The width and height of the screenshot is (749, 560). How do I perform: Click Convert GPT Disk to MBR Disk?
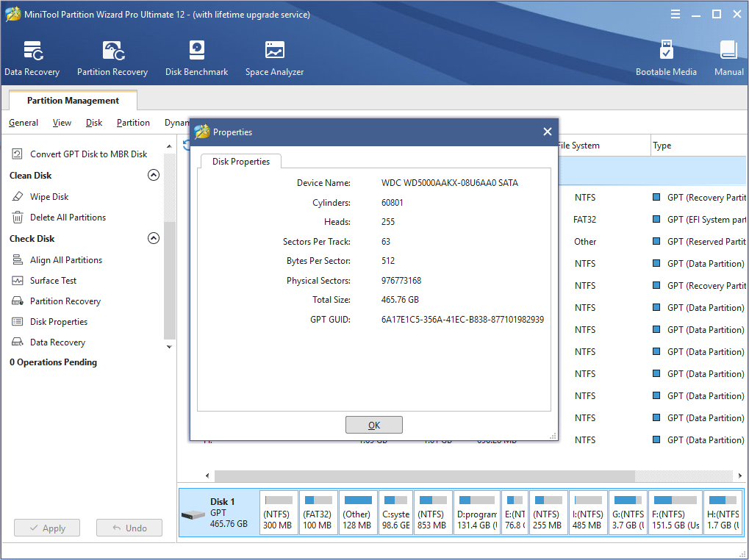tap(79, 154)
